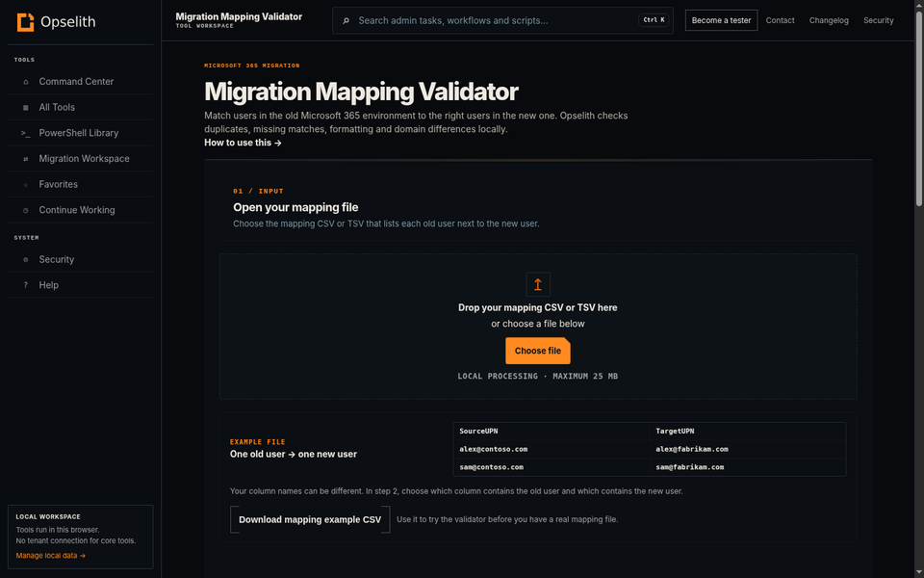The width and height of the screenshot is (924, 578).
Task: Click the Manage local data link
Action: (x=51, y=556)
